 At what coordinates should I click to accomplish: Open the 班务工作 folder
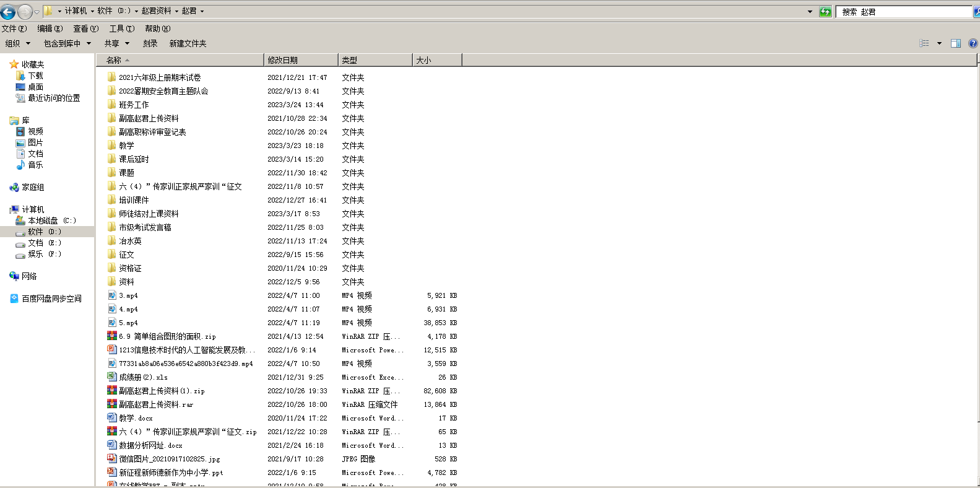click(x=134, y=105)
